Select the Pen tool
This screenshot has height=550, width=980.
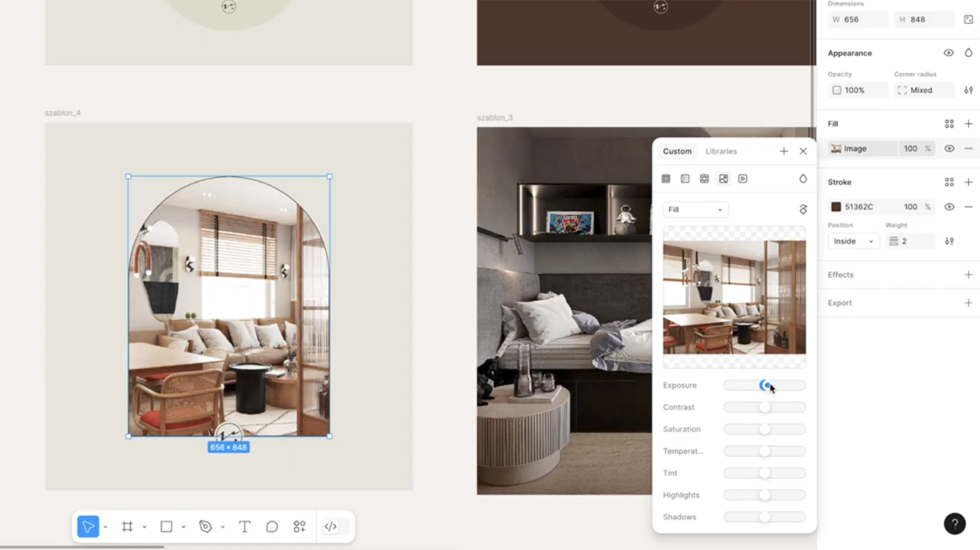205,527
